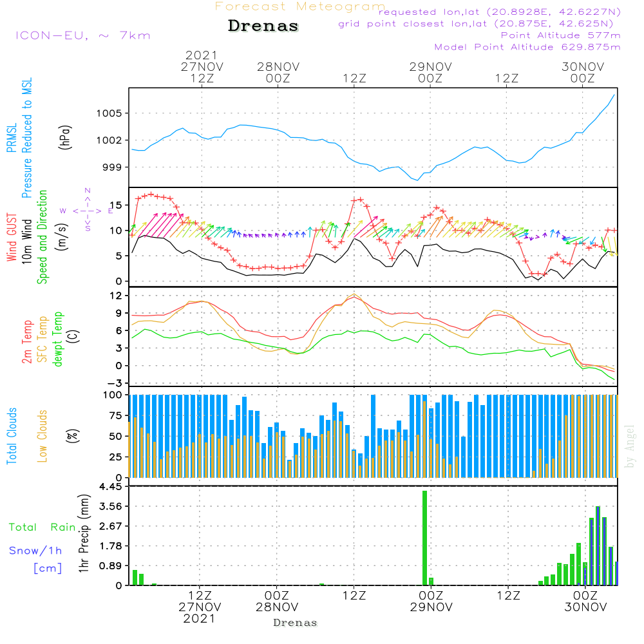Click 'Model Point Altitude 629.875m' text
The height and width of the screenshot is (644, 644).
point(527,47)
